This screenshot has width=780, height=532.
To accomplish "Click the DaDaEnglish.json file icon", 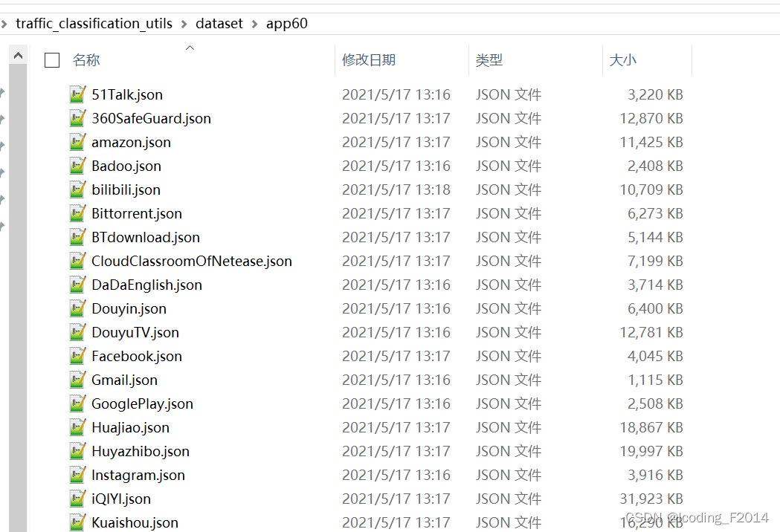I will click(x=77, y=285).
